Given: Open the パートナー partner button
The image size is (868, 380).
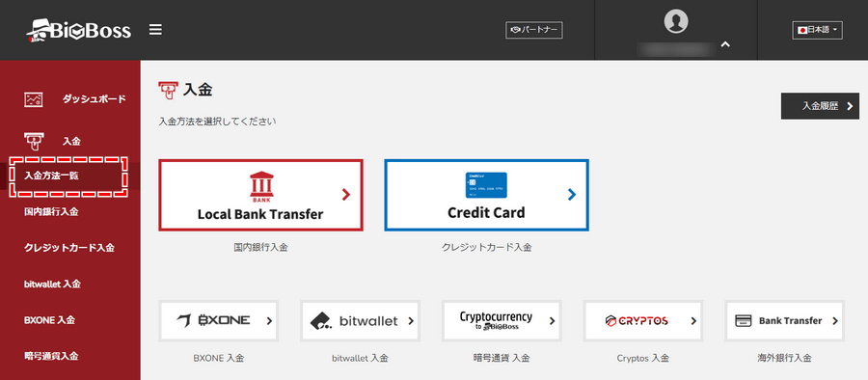Looking at the screenshot, I should (533, 30).
